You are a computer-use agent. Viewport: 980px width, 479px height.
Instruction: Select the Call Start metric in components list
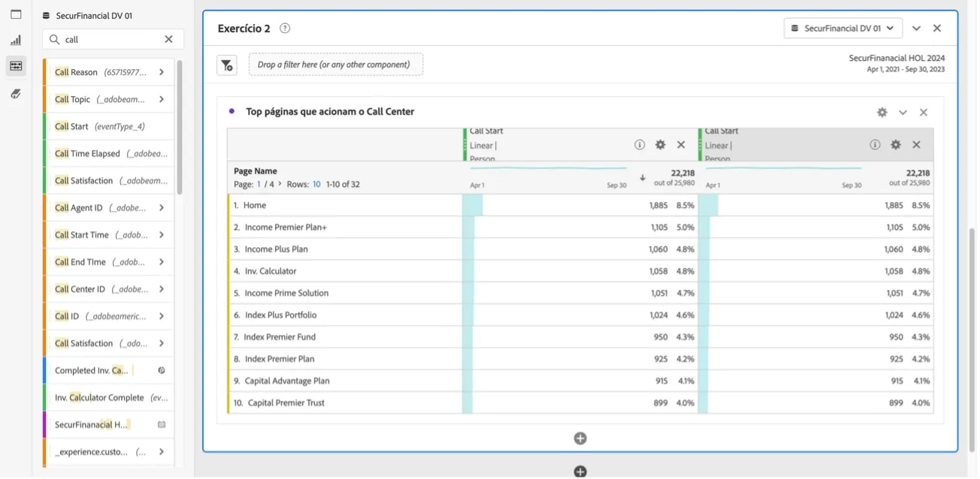[x=108, y=127]
